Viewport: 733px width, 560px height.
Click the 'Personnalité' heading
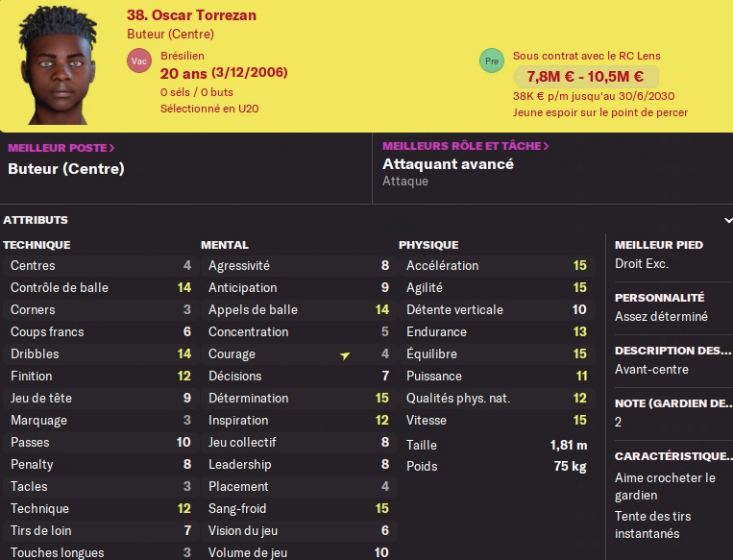coord(659,298)
